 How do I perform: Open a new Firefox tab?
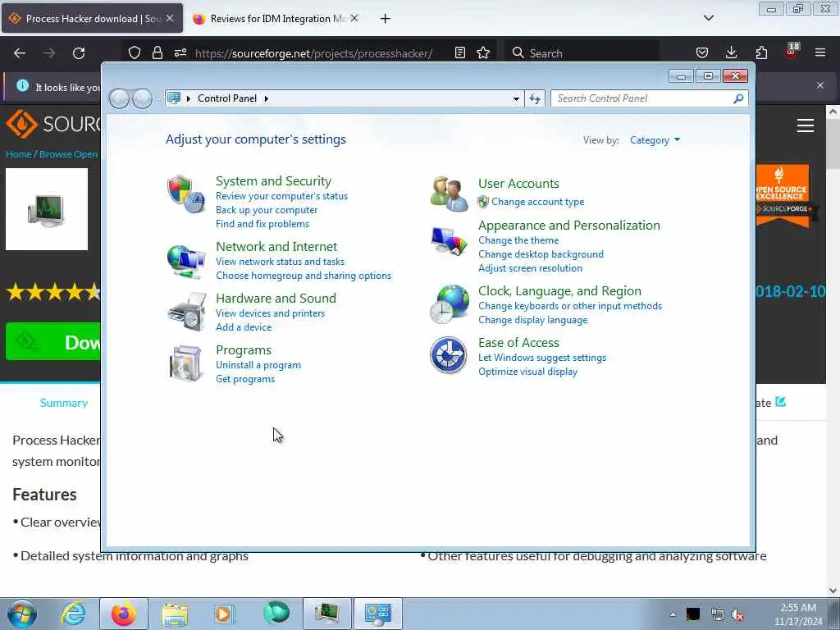386,19
